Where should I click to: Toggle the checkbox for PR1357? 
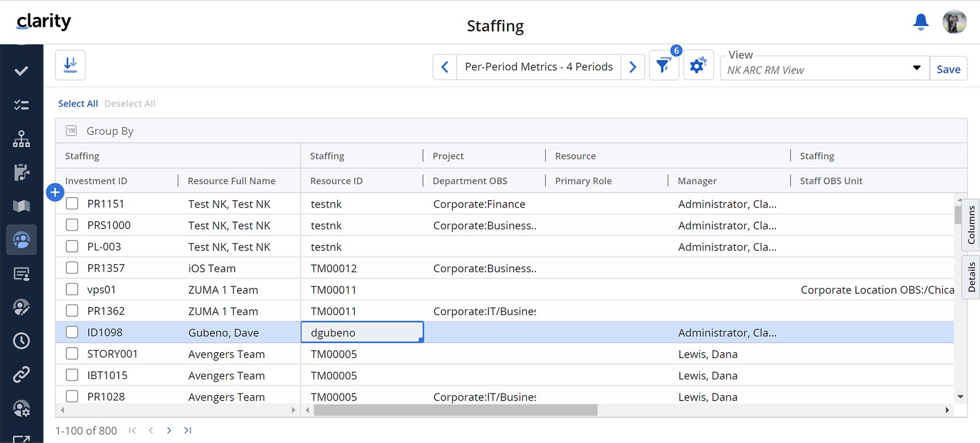coord(72,268)
